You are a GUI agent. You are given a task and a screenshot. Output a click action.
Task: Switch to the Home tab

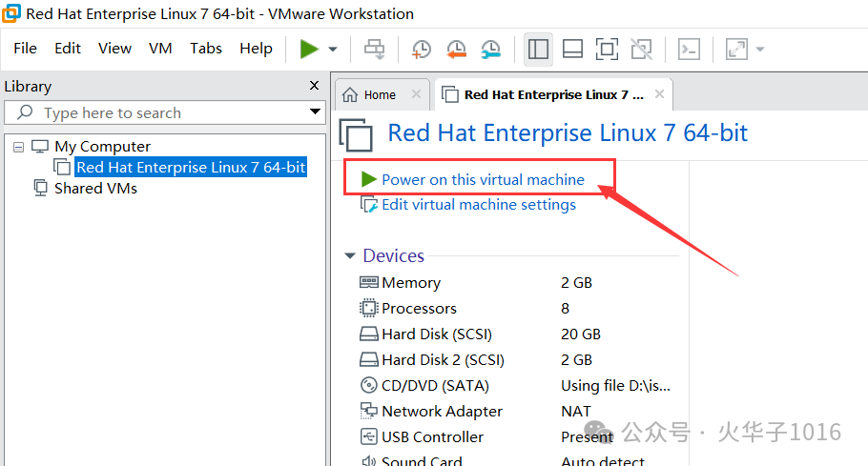tap(380, 95)
